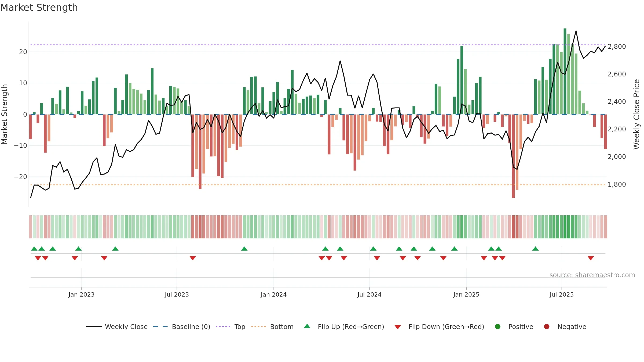Viewport: 644px width, 362px height.
Task: Click the last flip-up marker before Jul 2025
Action: [x=536, y=249]
